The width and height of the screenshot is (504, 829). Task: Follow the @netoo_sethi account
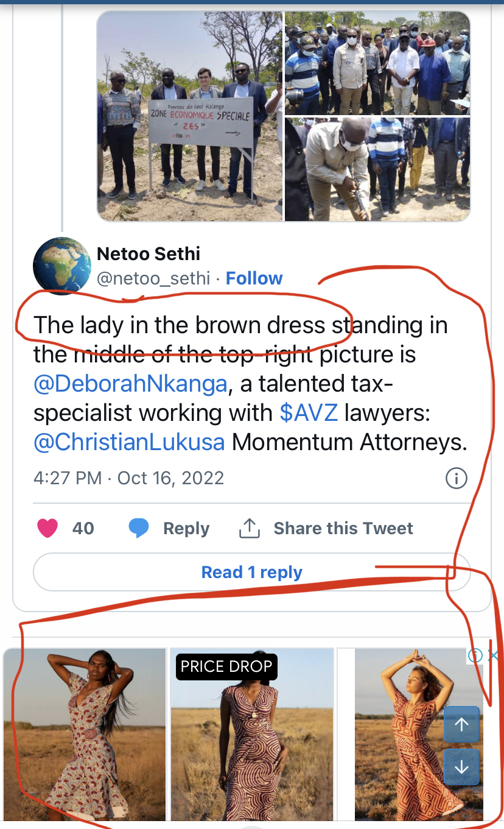pos(254,278)
